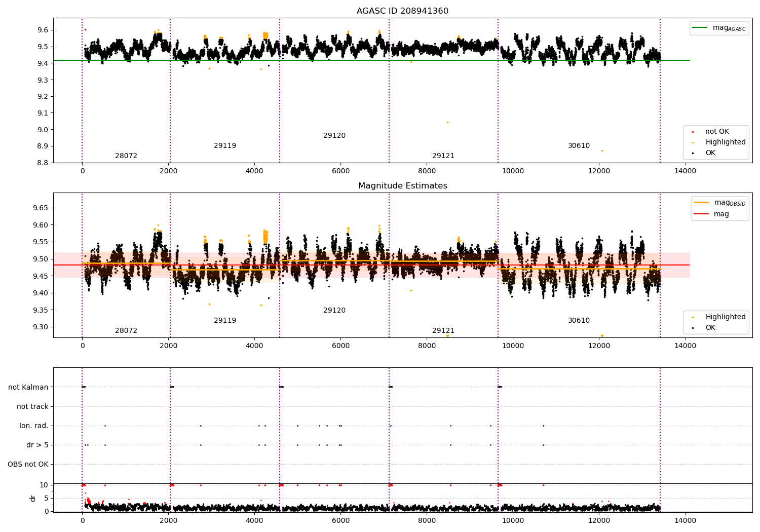Viewport: 760px width, 532px height.
Task: Click obsid label 30610 in the top plot
Action: tap(579, 146)
